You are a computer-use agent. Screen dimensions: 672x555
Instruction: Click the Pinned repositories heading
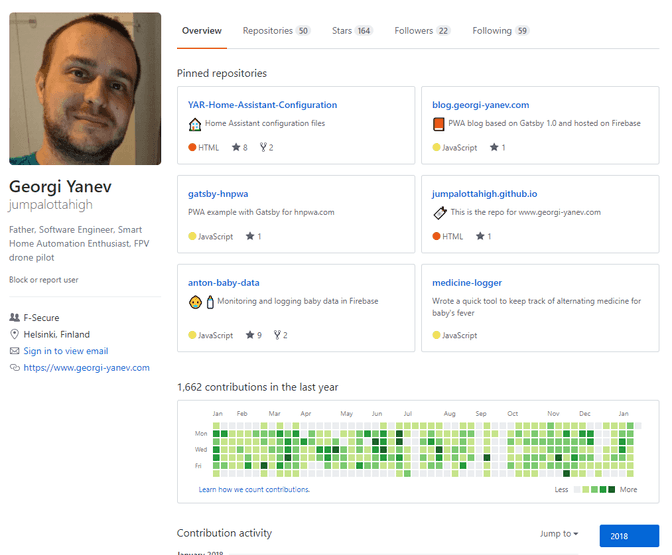222,73
